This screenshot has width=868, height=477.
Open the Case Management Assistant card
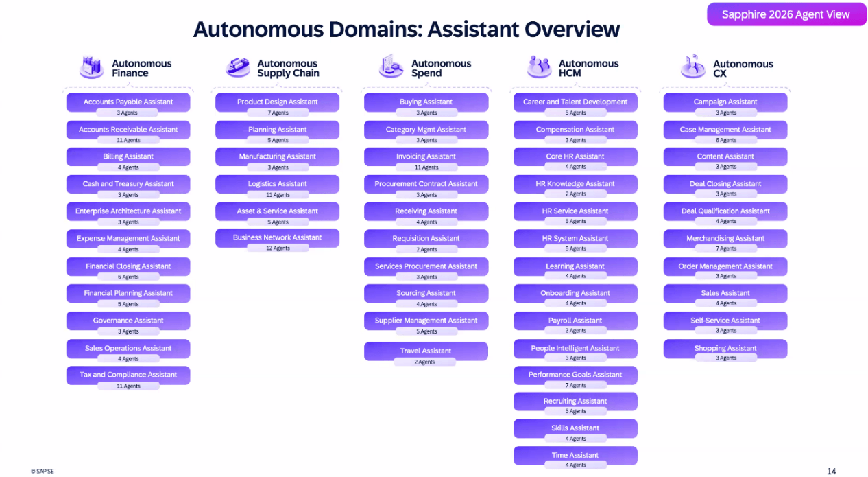point(725,130)
